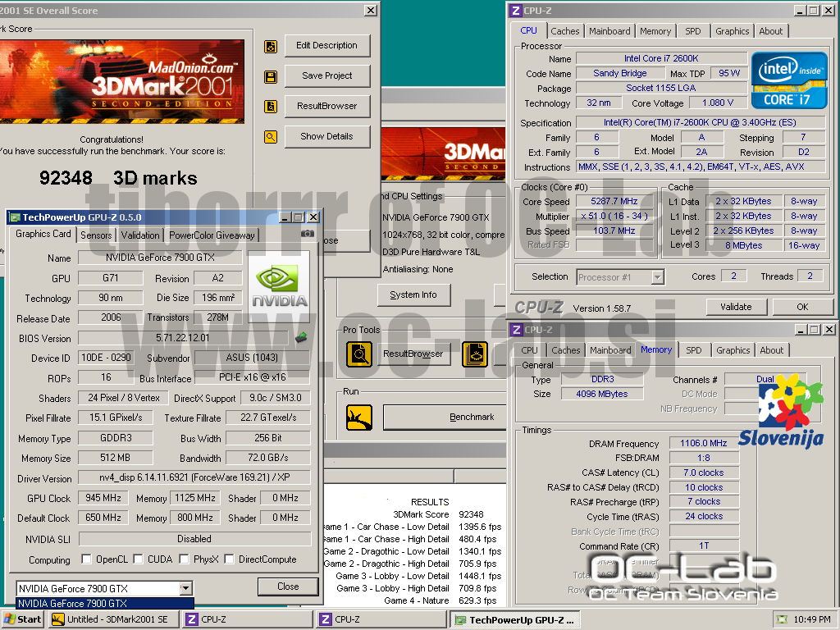This screenshot has width=840, height=630.
Task: Click the CAS# Latency value 7.0 clocks
Action: pyautogui.click(x=704, y=472)
